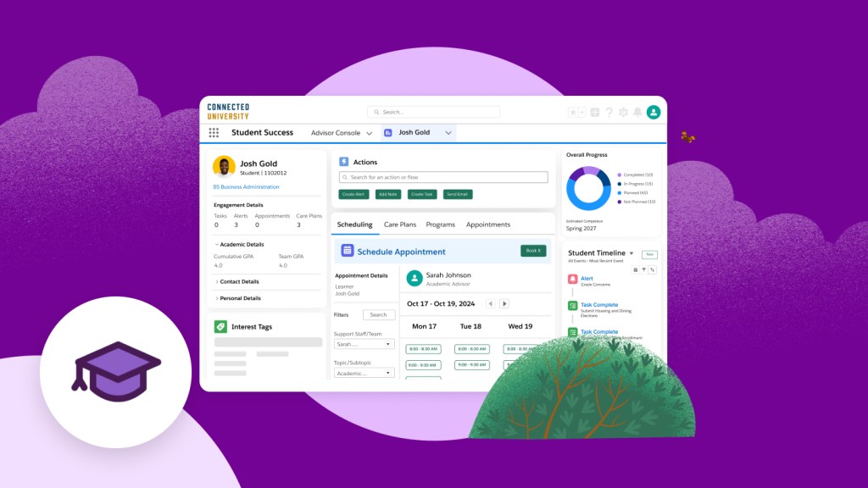Click the New button in Student Timeline
868x488 pixels.
click(649, 254)
